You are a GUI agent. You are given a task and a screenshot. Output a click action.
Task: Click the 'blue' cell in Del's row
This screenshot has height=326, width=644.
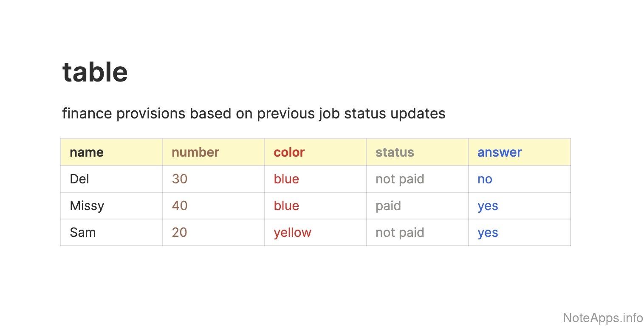point(287,179)
